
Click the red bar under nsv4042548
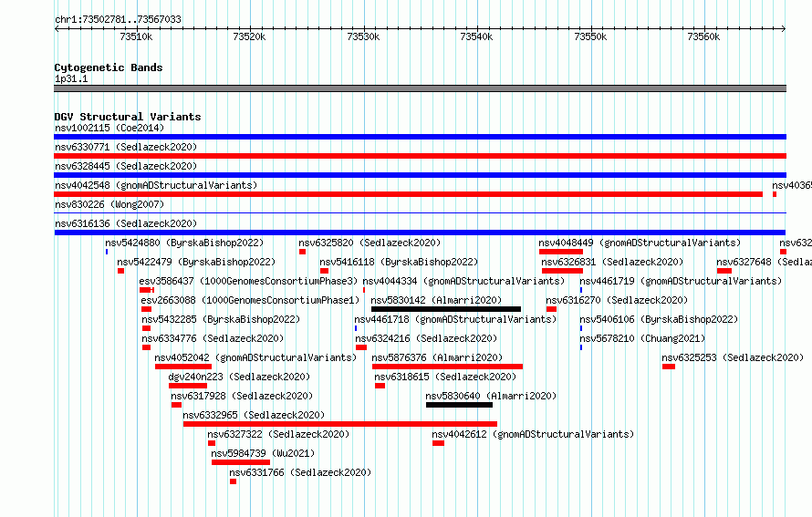pyautogui.click(x=408, y=194)
